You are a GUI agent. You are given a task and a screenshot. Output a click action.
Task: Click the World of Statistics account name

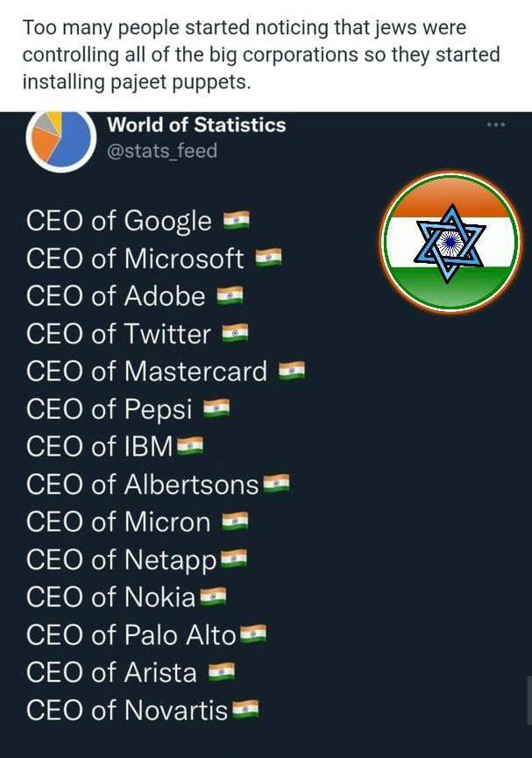[x=196, y=124]
